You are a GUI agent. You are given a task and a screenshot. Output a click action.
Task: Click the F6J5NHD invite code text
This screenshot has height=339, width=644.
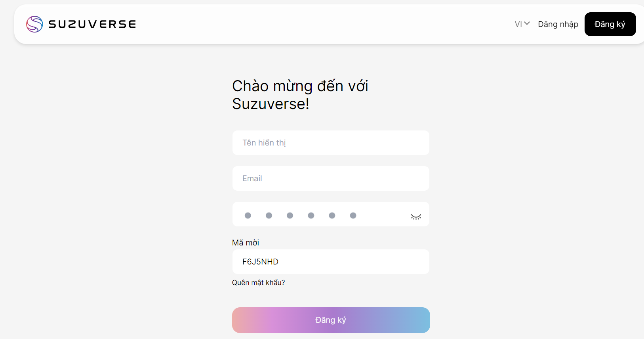tap(260, 262)
